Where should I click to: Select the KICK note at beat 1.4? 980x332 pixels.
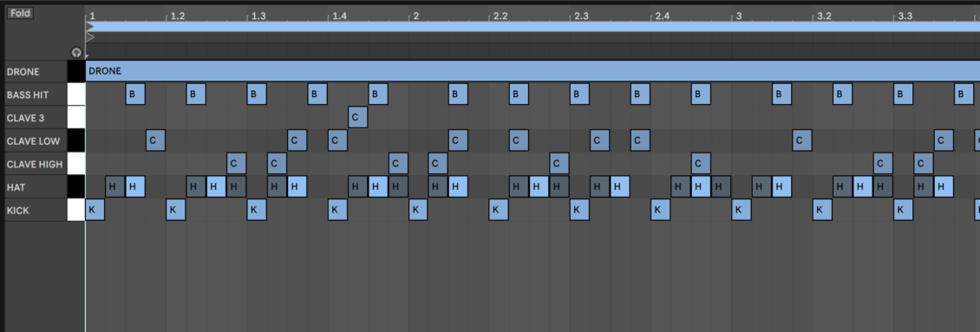point(337,210)
